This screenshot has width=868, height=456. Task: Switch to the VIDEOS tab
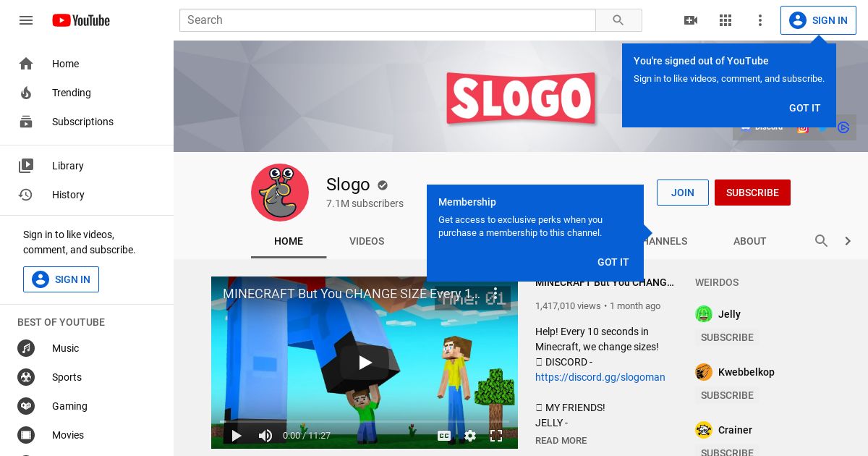pyautogui.click(x=367, y=241)
